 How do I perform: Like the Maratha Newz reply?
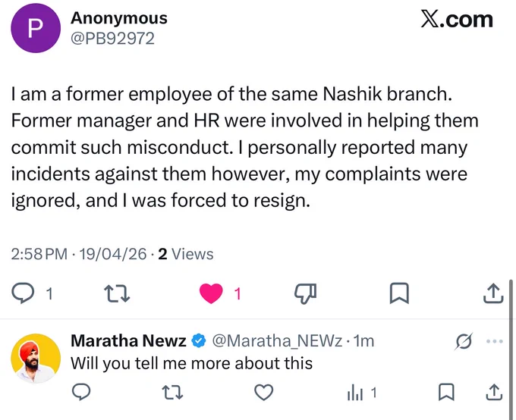coord(264,393)
